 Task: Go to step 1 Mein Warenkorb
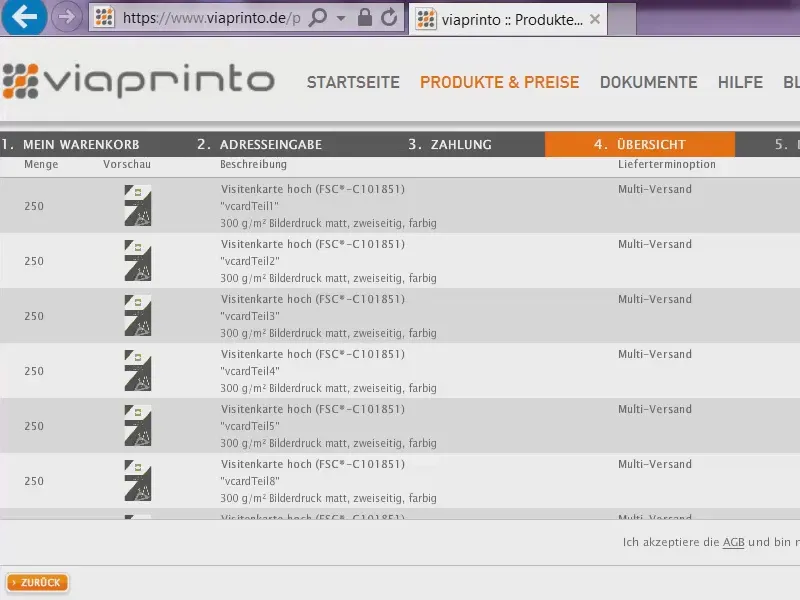tap(70, 144)
